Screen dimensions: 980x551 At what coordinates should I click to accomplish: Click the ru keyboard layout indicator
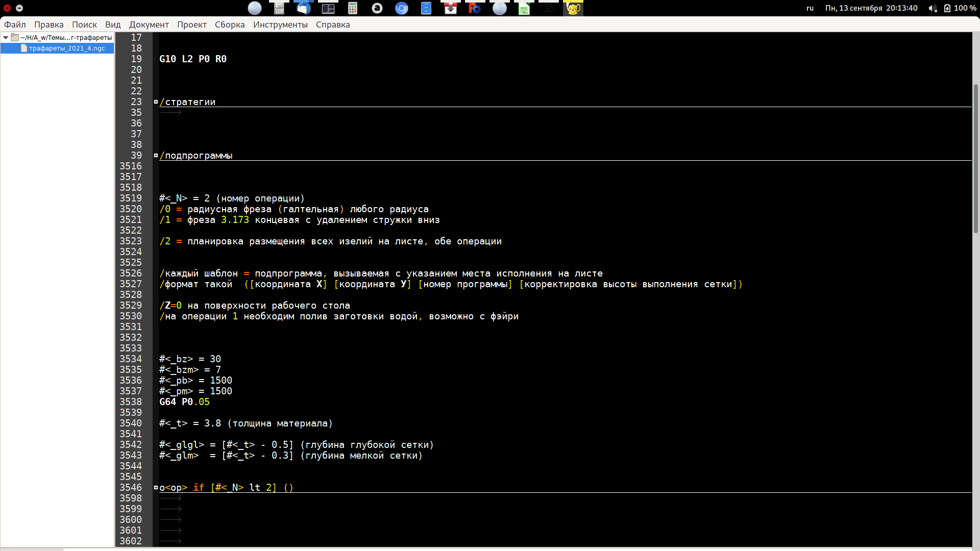pyautogui.click(x=810, y=8)
